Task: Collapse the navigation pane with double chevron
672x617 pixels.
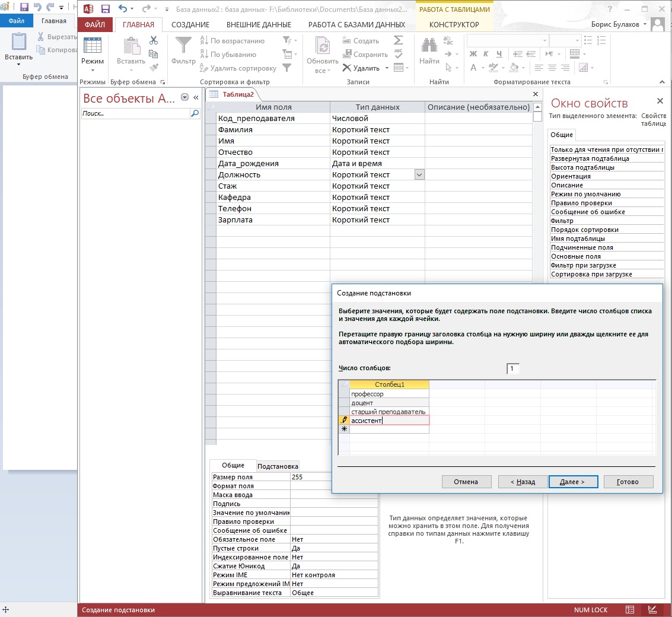Action: point(196,98)
